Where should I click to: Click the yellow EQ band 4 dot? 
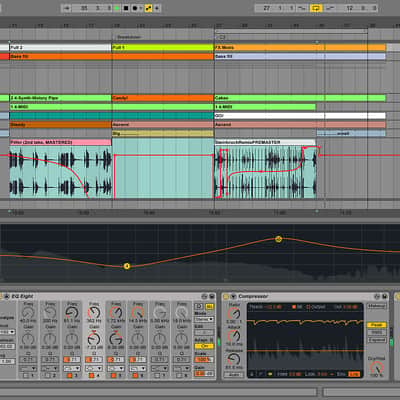(x=127, y=266)
